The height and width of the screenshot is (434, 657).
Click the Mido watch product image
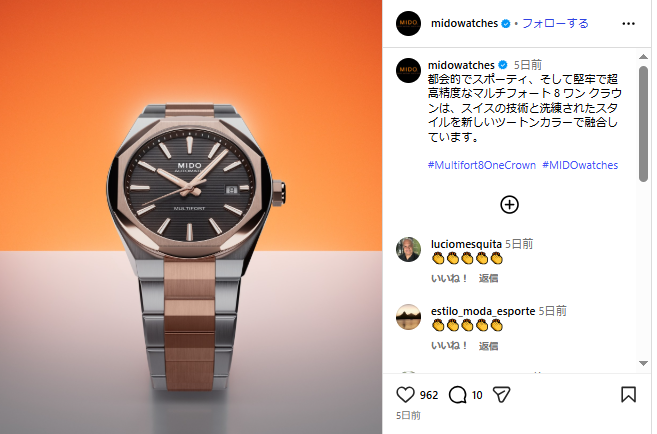pos(191,217)
